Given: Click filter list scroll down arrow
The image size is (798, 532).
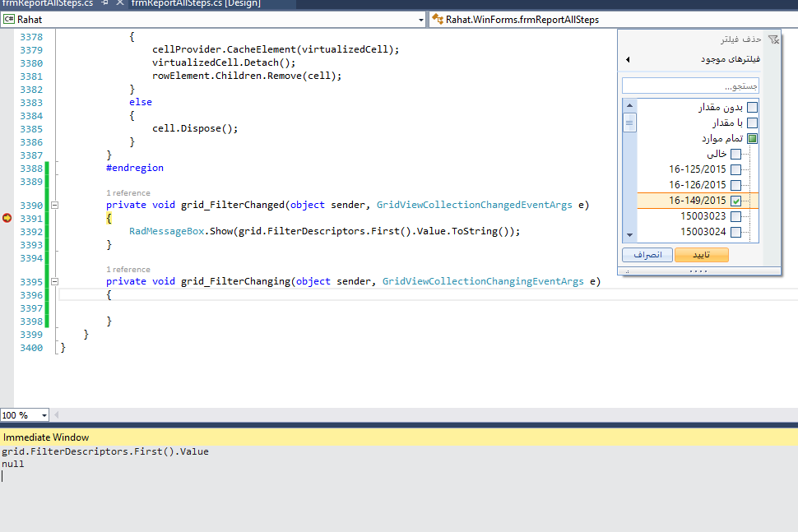Looking at the screenshot, I should [x=629, y=235].
